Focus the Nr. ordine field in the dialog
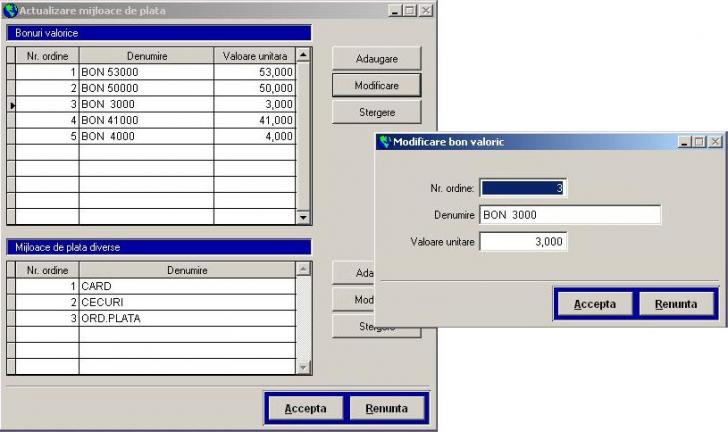Screen dimensions: 728x432 point(523,188)
